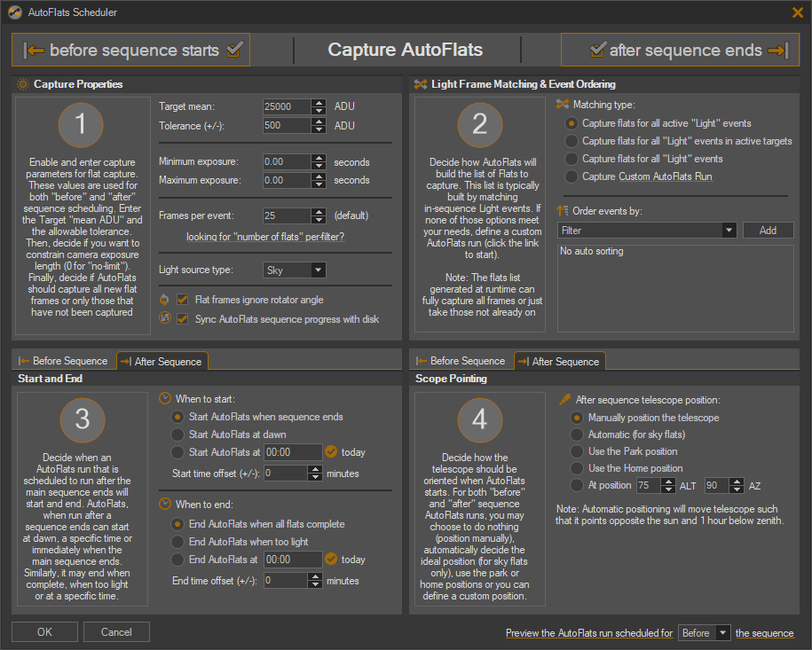
Task: Toggle Flat frames ignore rotator angle checkbox
Action: [182, 300]
